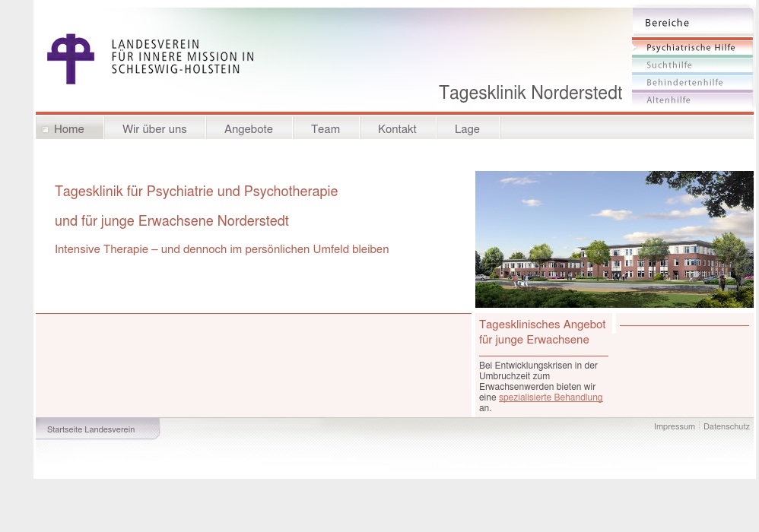Open the Impressum page

pos(675,426)
